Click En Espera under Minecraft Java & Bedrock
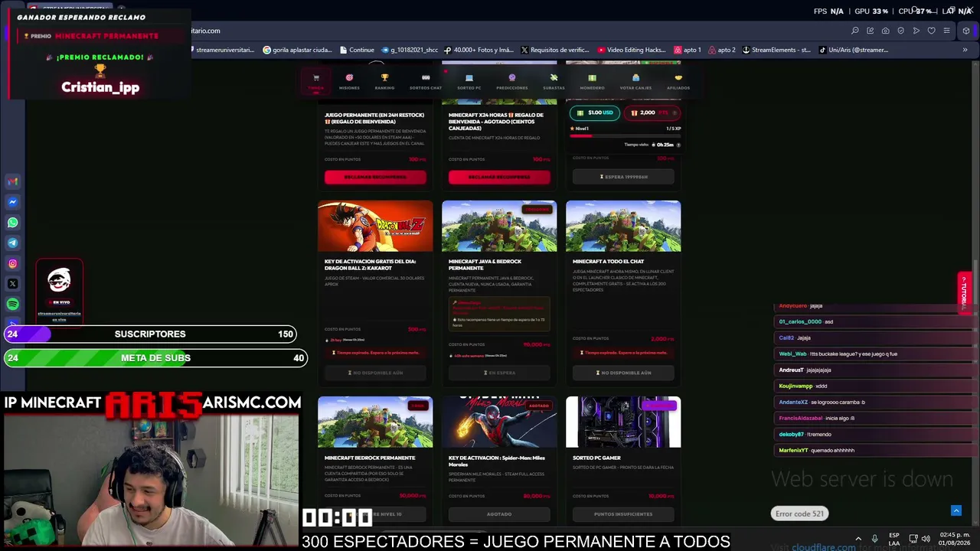 499,373
